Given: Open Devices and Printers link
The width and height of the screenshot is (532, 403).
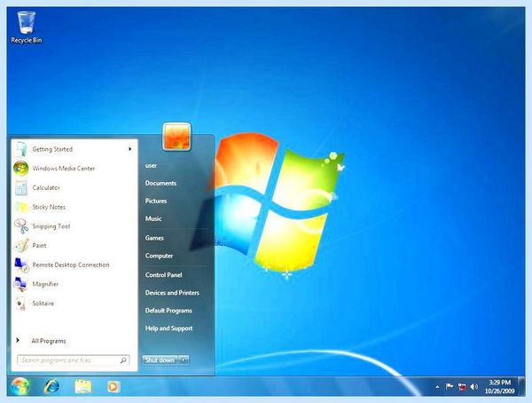Looking at the screenshot, I should pyautogui.click(x=172, y=293).
